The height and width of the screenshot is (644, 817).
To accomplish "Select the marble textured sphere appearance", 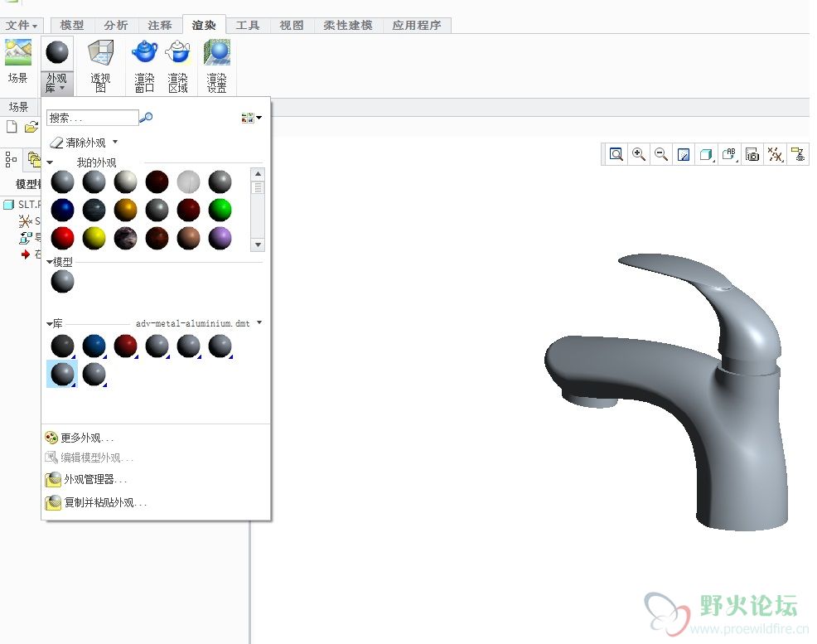I will 126,238.
